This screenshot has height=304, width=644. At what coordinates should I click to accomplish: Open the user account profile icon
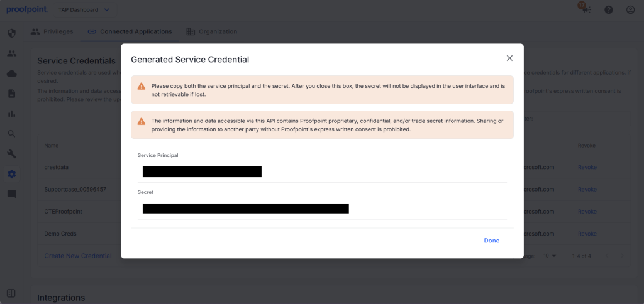point(630,10)
